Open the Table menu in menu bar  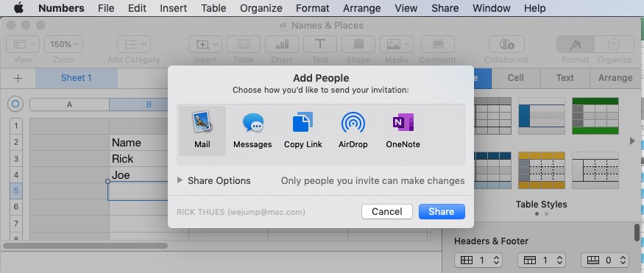click(214, 8)
